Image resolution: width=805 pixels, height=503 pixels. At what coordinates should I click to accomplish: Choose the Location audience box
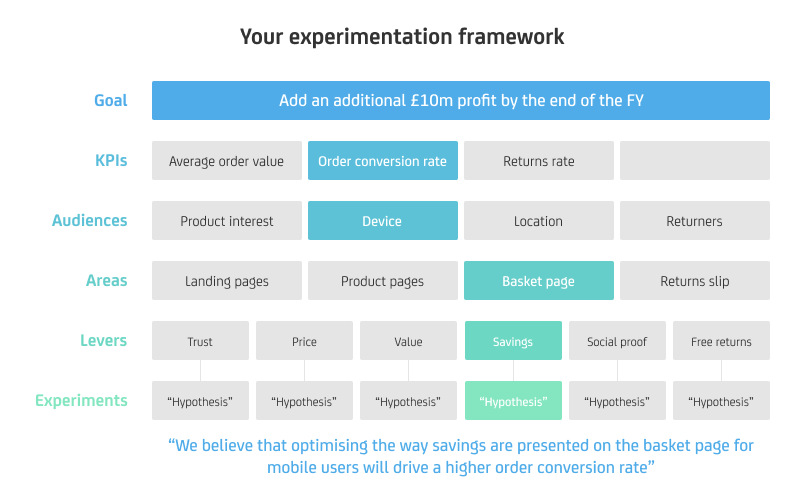(539, 221)
